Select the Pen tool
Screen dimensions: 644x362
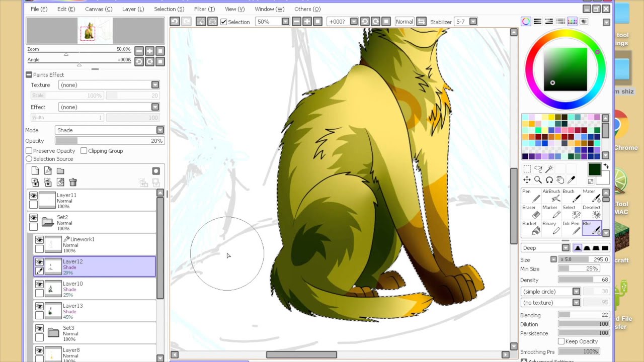click(531, 196)
